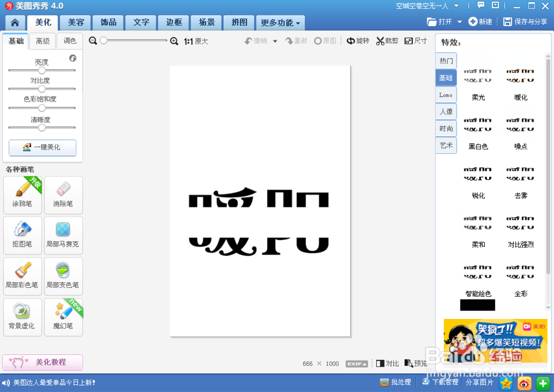Click the Weibo share icon
Image resolution: width=554 pixels, height=392 pixels.
pyautogui.click(x=524, y=384)
